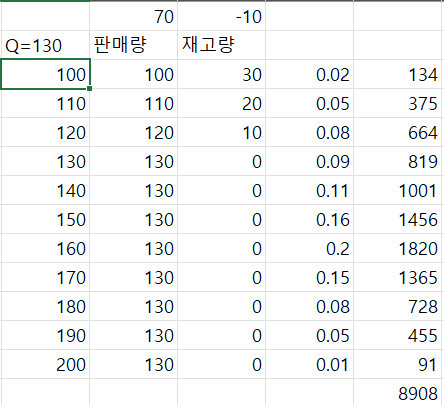Select the Q=130 header cell
Screen dimensions: 444x405
tap(45, 45)
